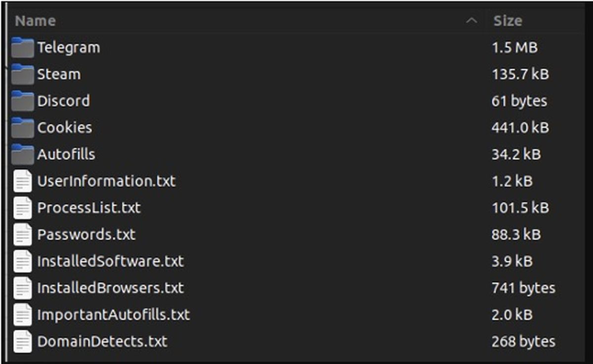Select the ImportantAutofills.txt filename
593x364 pixels.
113,315
